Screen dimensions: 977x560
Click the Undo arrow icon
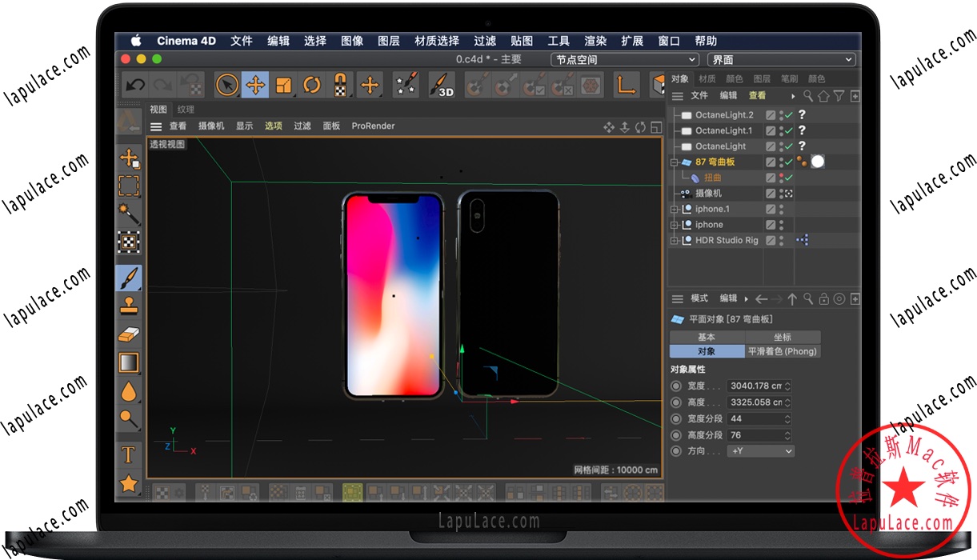pos(134,83)
